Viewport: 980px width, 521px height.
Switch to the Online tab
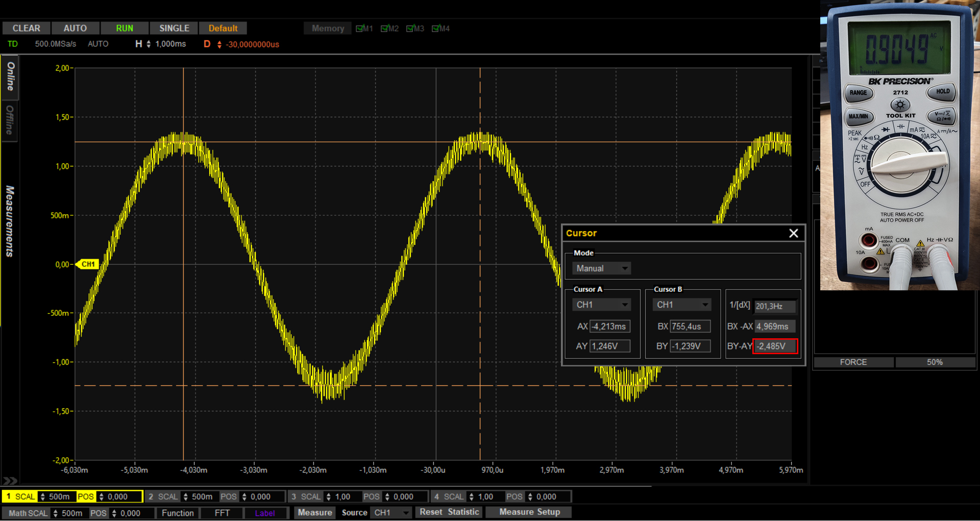point(10,77)
